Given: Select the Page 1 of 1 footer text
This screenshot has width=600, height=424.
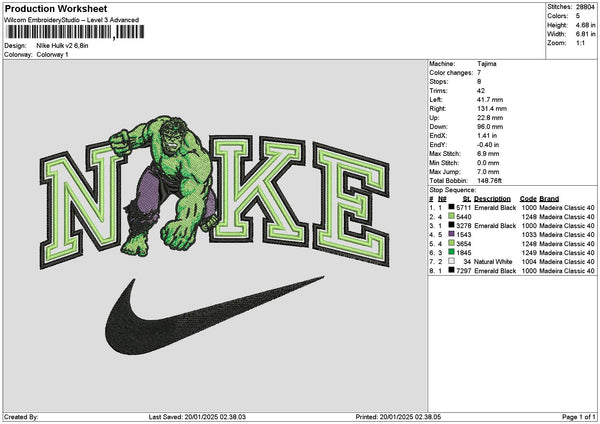Looking at the screenshot, I should 579,417.
